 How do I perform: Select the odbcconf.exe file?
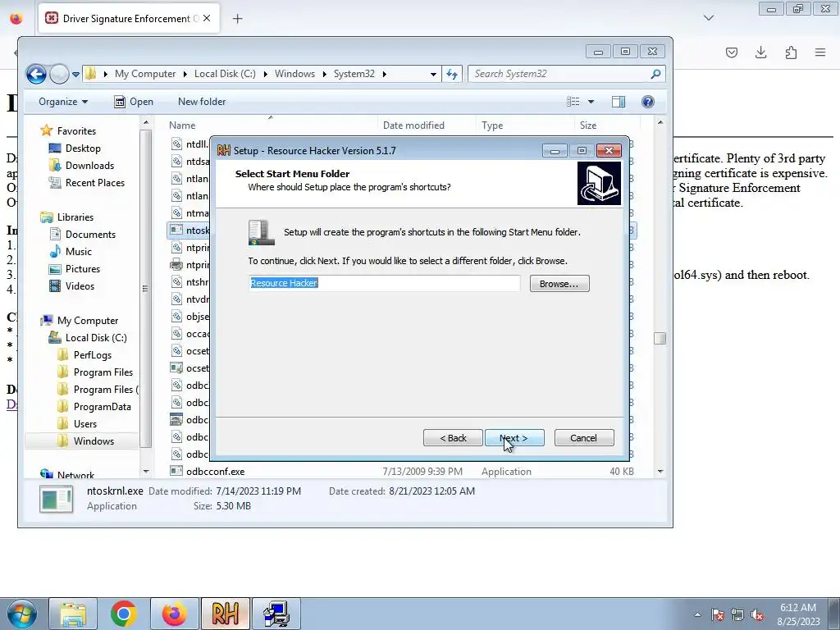click(x=215, y=472)
